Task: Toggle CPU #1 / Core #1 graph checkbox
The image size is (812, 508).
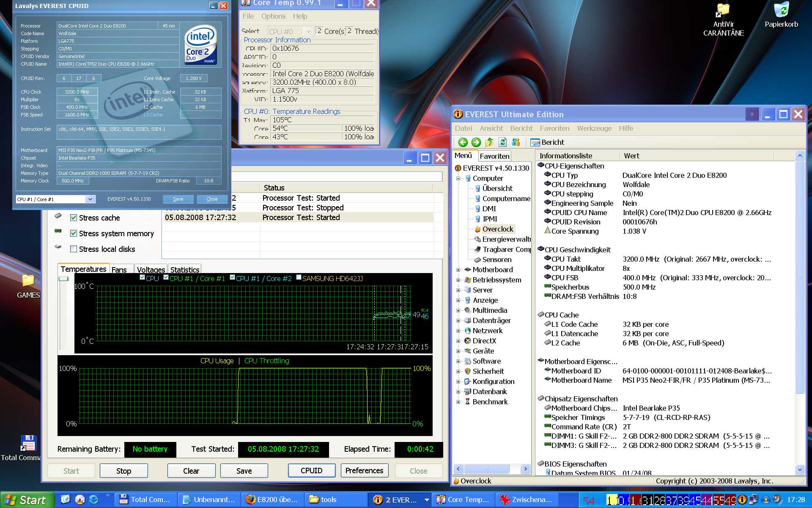Action: [166, 277]
